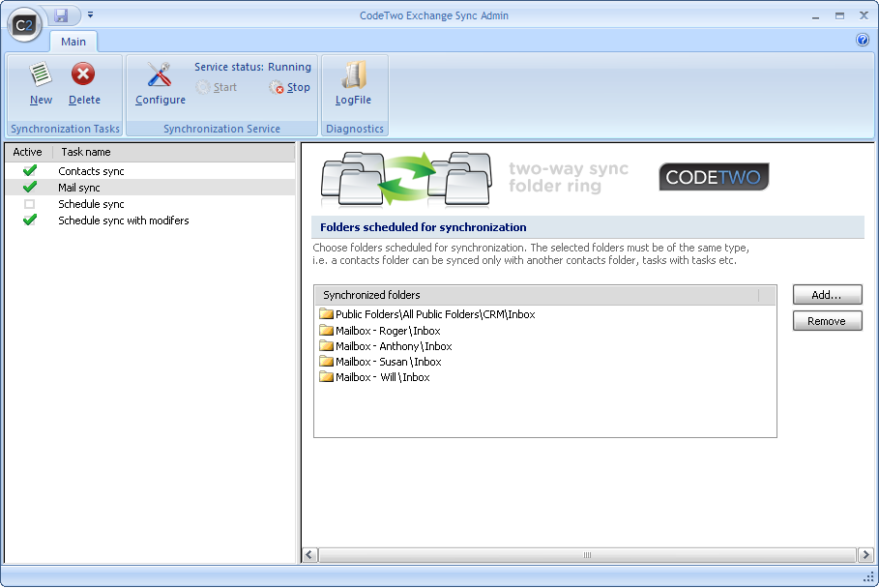Click the Start service button
Image resolution: width=879 pixels, height=588 pixels.
(217, 87)
